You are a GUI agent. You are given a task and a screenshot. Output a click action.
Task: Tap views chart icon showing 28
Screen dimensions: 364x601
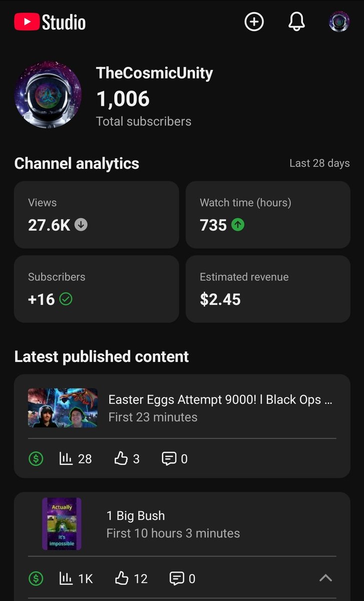click(66, 458)
